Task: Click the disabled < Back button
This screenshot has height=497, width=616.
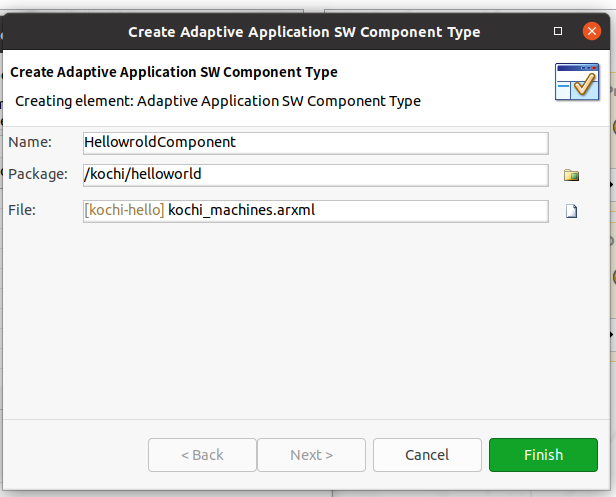Action: (x=202, y=455)
